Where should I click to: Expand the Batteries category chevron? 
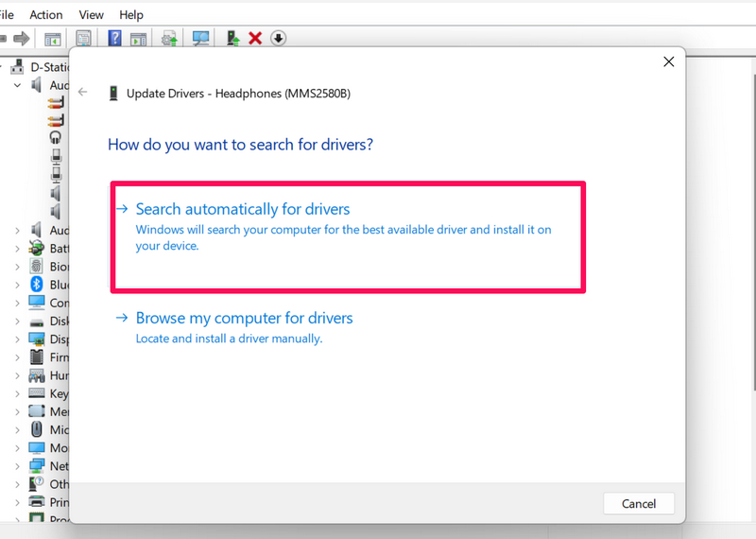17,249
